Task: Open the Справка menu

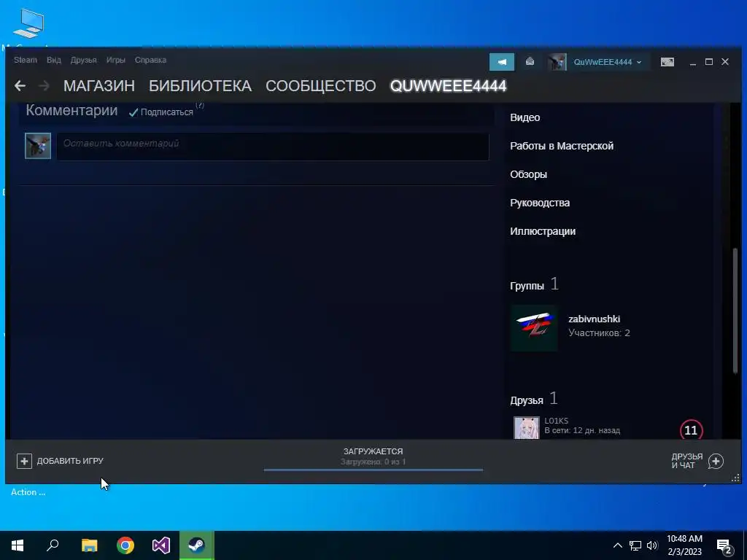Action: click(150, 60)
